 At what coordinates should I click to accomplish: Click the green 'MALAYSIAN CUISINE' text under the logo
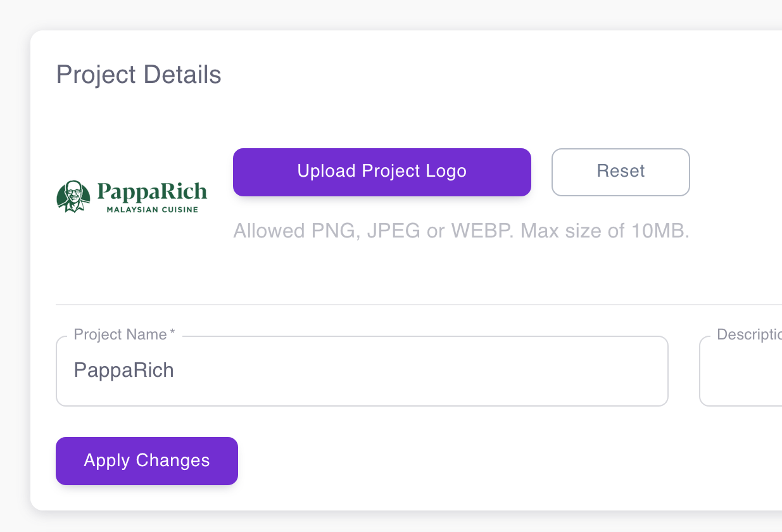154,210
